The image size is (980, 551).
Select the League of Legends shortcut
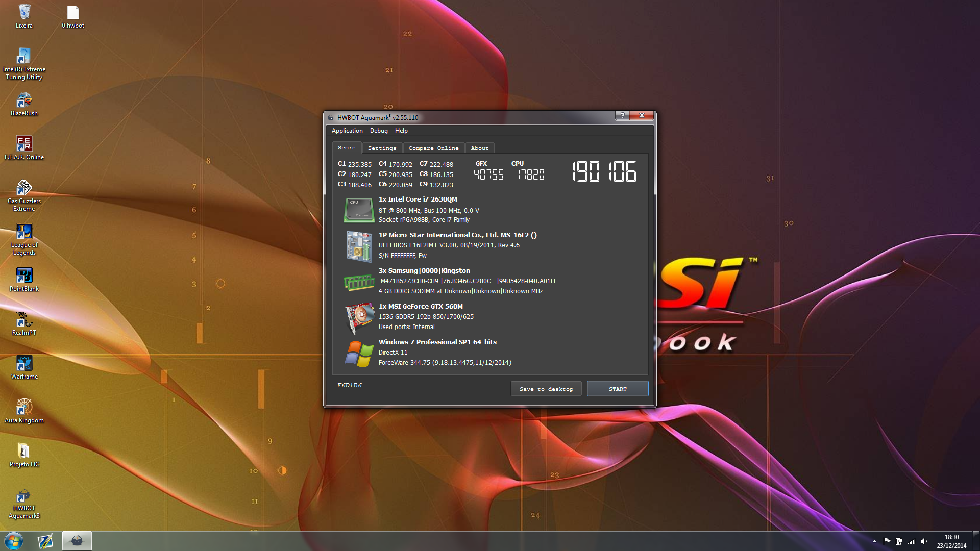24,239
